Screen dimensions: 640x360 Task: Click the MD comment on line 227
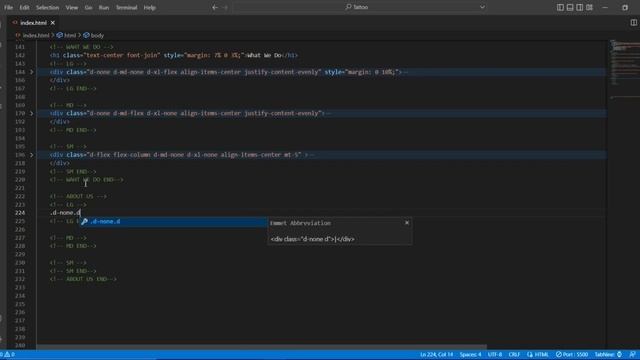(x=68, y=238)
